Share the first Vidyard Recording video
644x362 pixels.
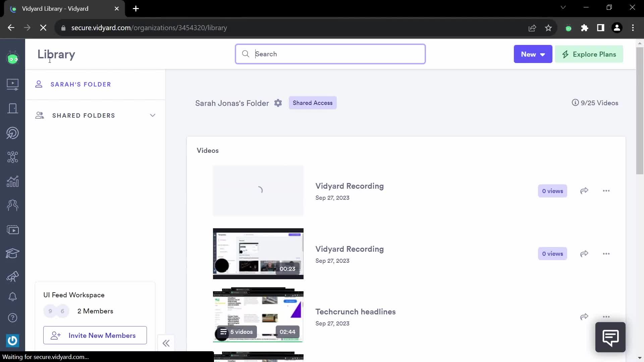(x=584, y=191)
